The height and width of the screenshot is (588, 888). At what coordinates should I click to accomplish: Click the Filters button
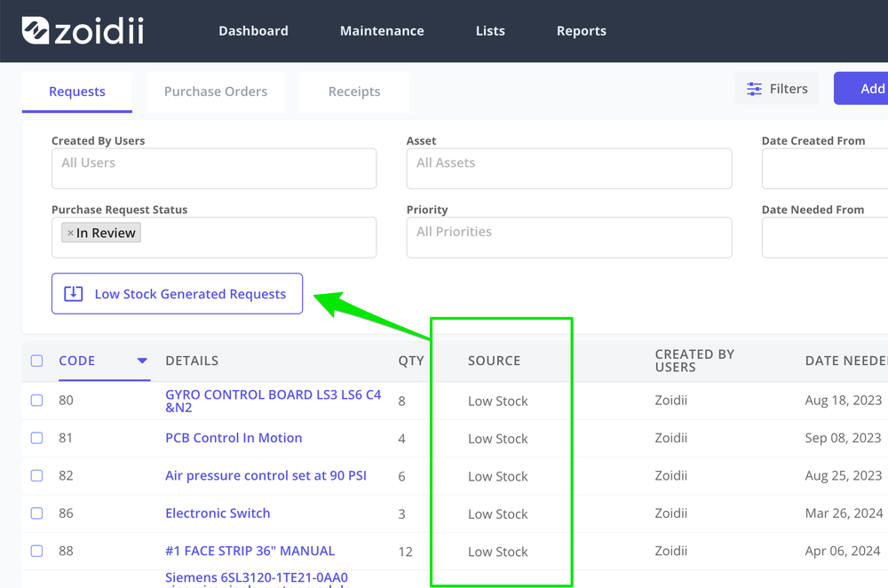pyautogui.click(x=776, y=89)
